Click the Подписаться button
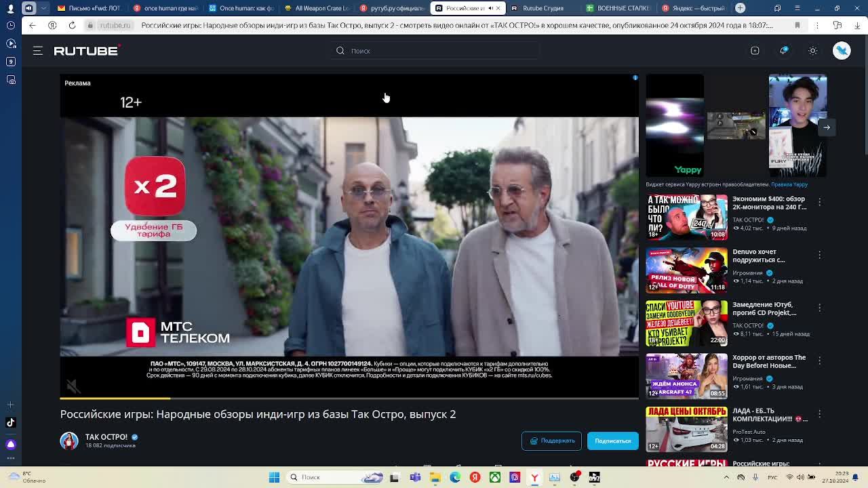Screen dimensions: 868x488 [x=612, y=441]
